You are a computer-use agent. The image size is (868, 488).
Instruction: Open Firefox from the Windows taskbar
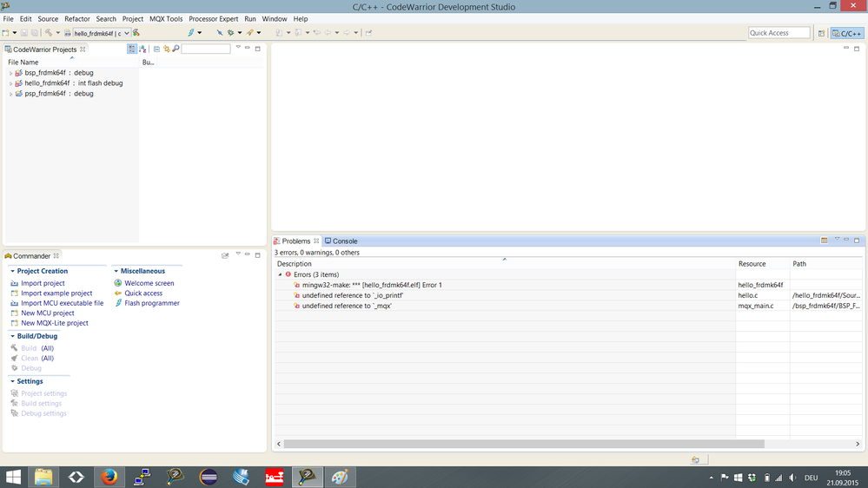point(109,477)
